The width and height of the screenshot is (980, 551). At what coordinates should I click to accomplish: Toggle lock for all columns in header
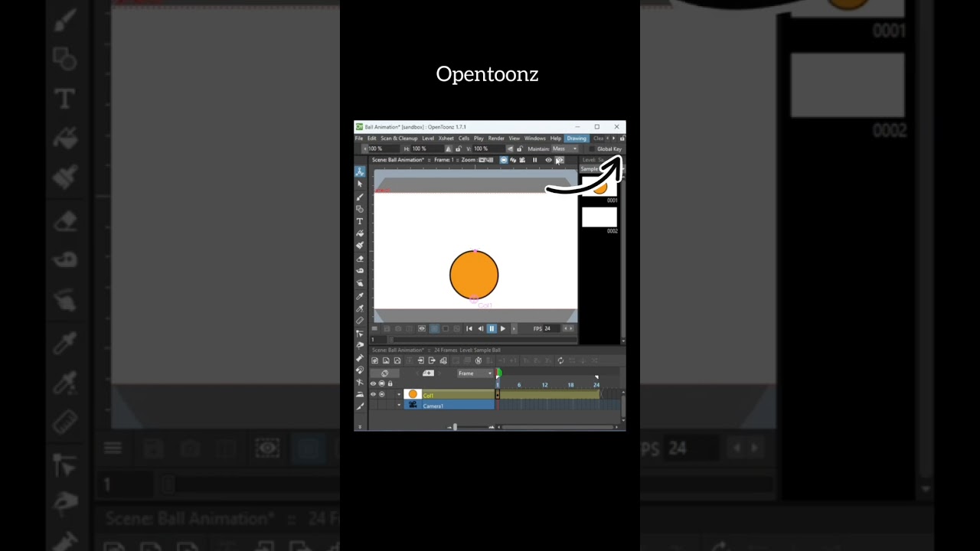click(x=390, y=383)
